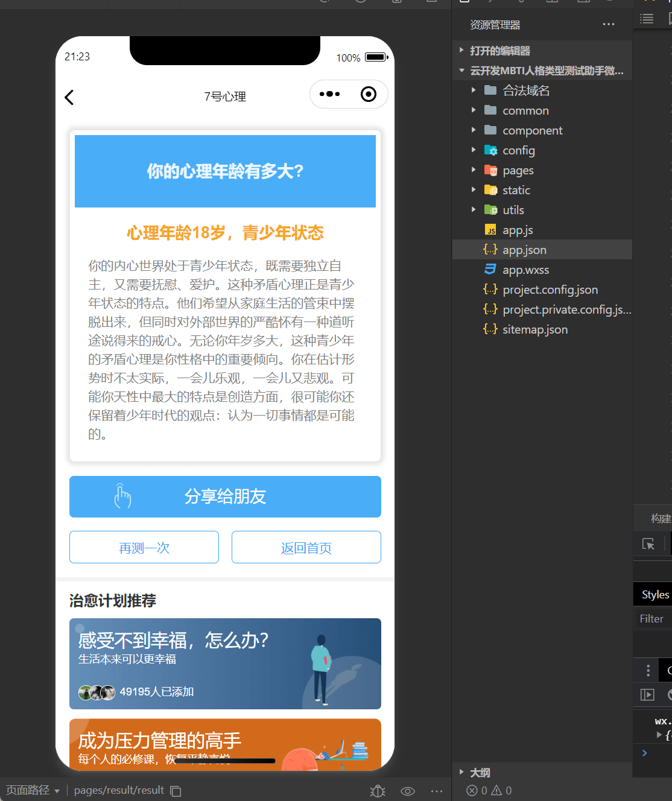Select app.json in the file tree
Viewport: 672px width, 801px height.
(542, 250)
